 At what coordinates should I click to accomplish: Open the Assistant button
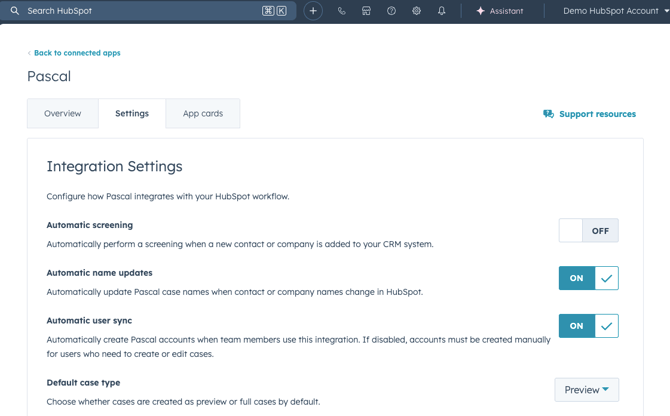pos(499,11)
